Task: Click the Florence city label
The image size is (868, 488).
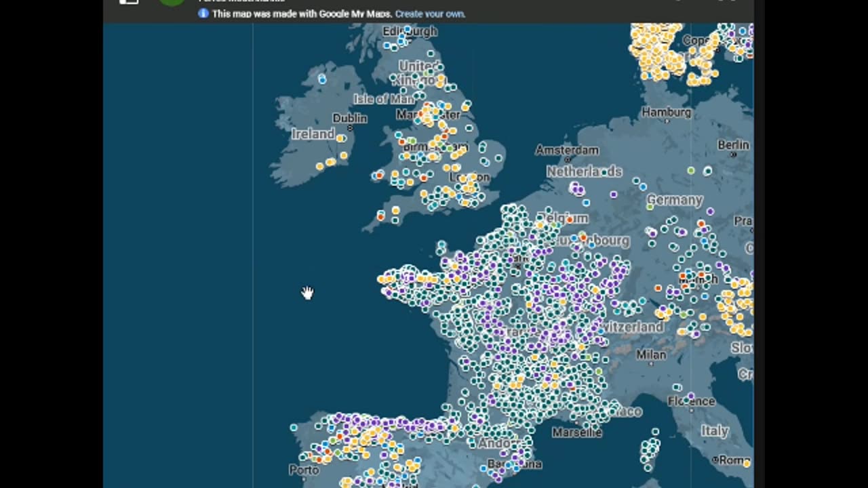Action: pos(691,401)
